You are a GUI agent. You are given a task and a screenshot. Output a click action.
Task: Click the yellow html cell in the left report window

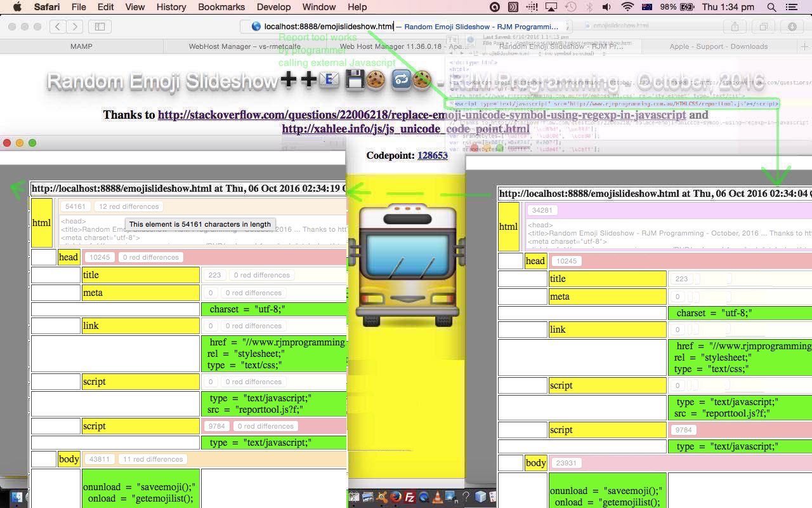tap(41, 223)
